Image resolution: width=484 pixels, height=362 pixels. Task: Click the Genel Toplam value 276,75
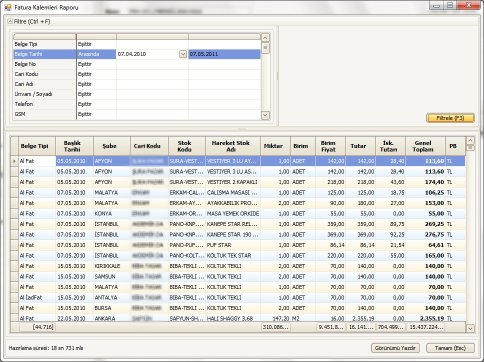pyautogui.click(x=425, y=235)
